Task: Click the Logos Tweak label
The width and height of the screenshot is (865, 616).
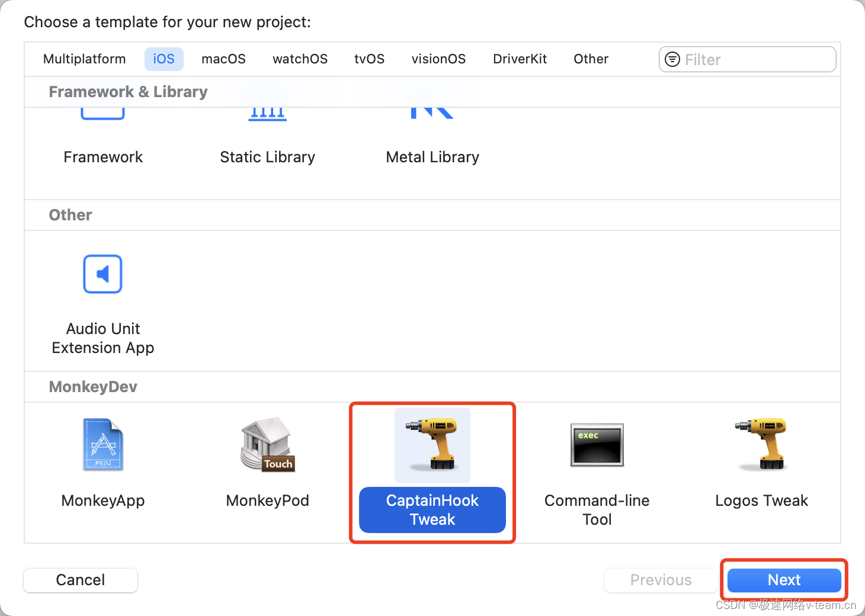Action: [x=762, y=500]
